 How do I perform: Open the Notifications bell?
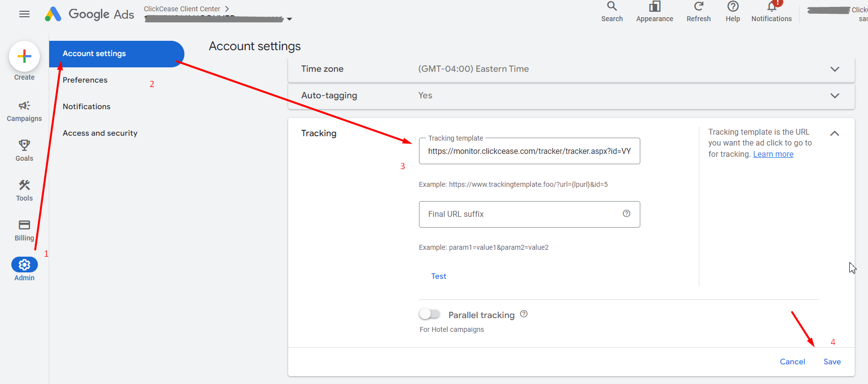(772, 12)
